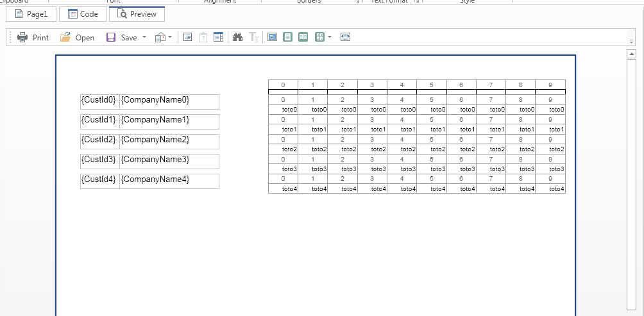The image size is (644, 316).
Task: Select the Multiple Pages view icon
Action: click(x=319, y=37)
